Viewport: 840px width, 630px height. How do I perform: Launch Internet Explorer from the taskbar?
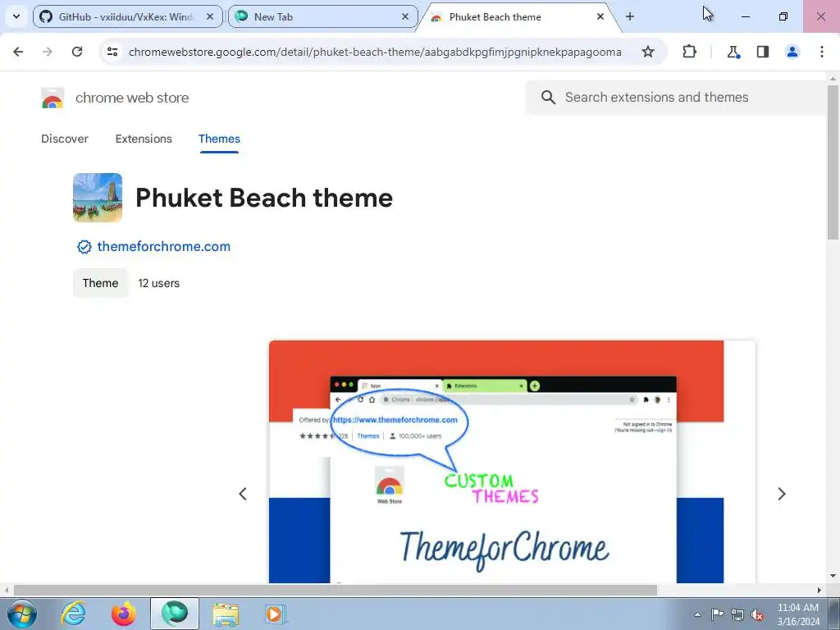(73, 614)
